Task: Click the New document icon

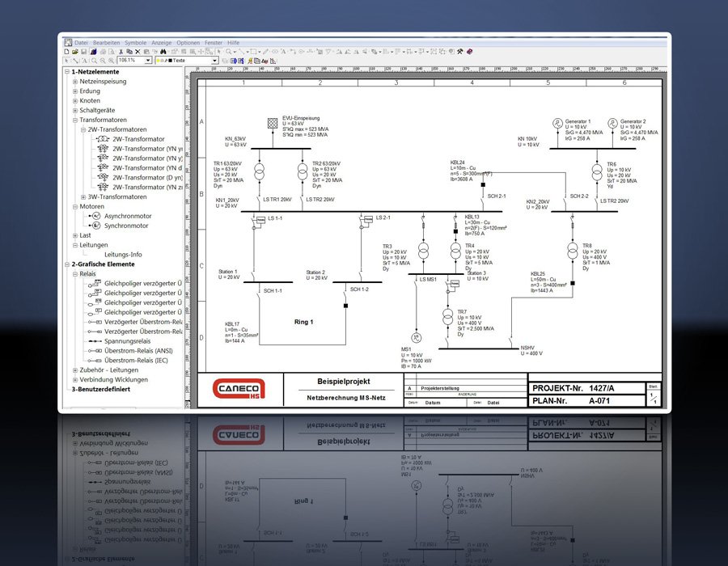Action: tap(66, 52)
